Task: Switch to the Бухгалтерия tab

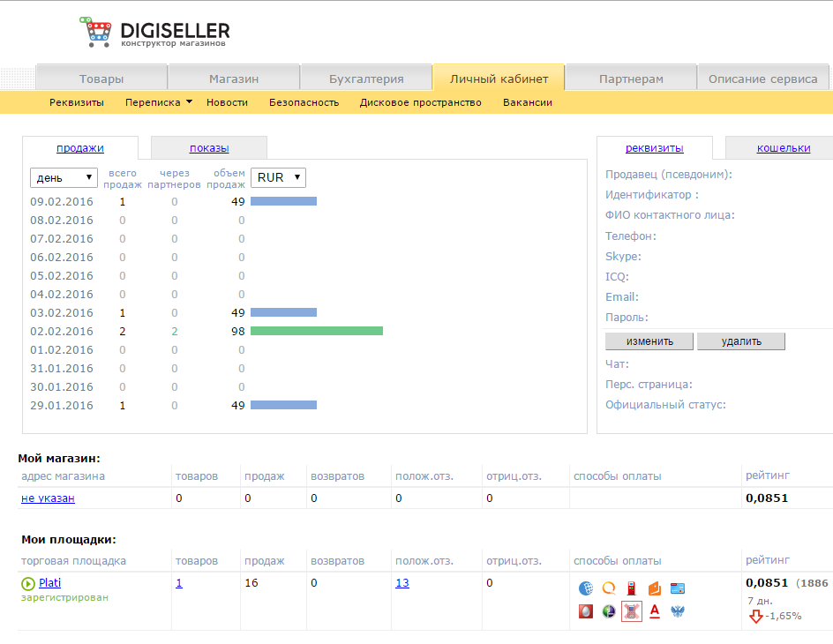Action: (x=366, y=79)
